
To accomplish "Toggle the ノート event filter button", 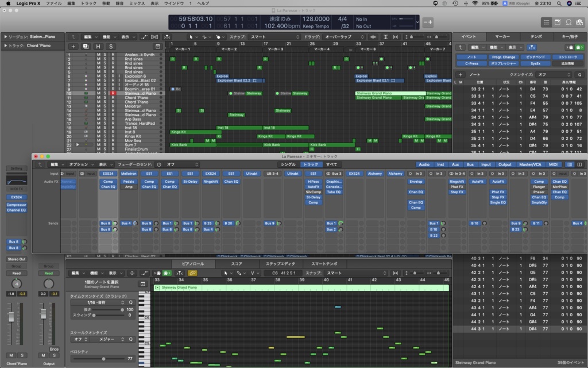I will click(472, 57).
